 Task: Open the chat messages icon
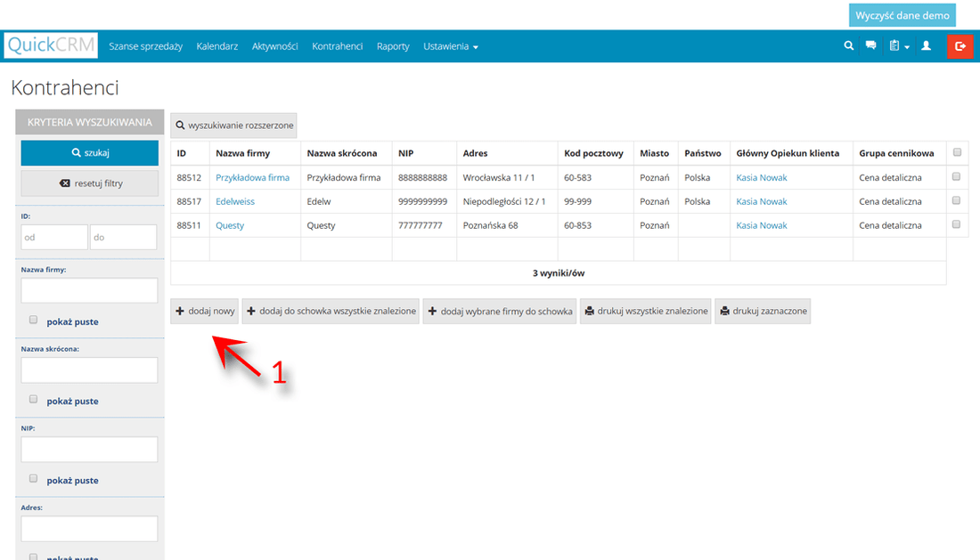[x=870, y=46]
